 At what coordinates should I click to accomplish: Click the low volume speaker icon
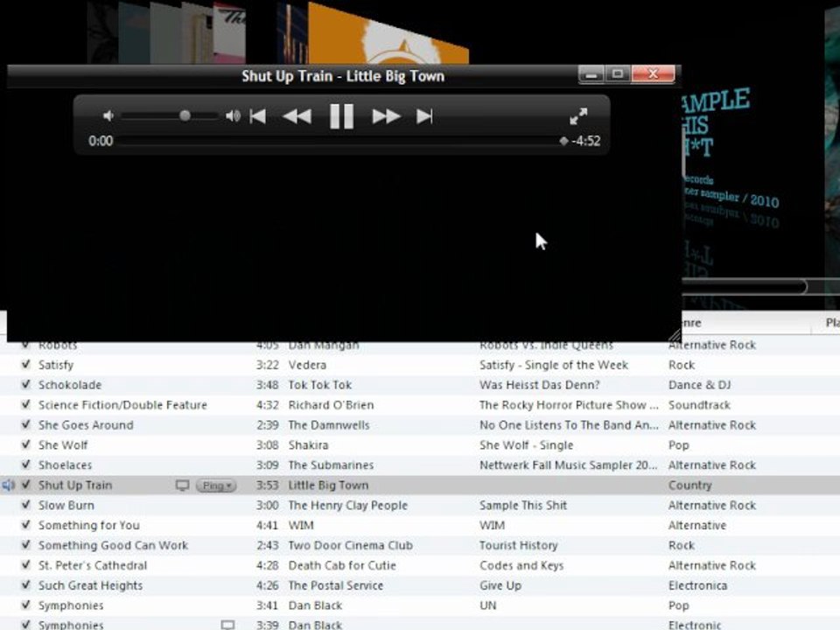pyautogui.click(x=108, y=115)
